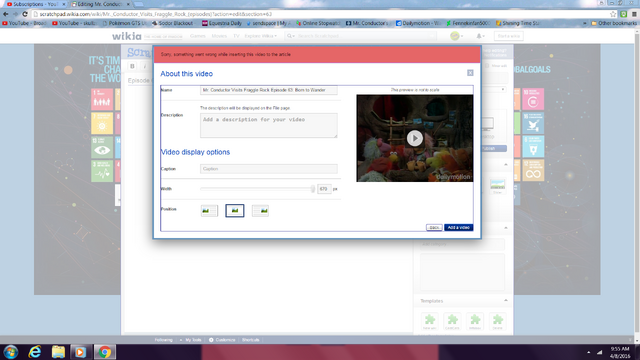Click the Add a video button
The height and width of the screenshot is (360, 640).
pyautogui.click(x=459, y=227)
